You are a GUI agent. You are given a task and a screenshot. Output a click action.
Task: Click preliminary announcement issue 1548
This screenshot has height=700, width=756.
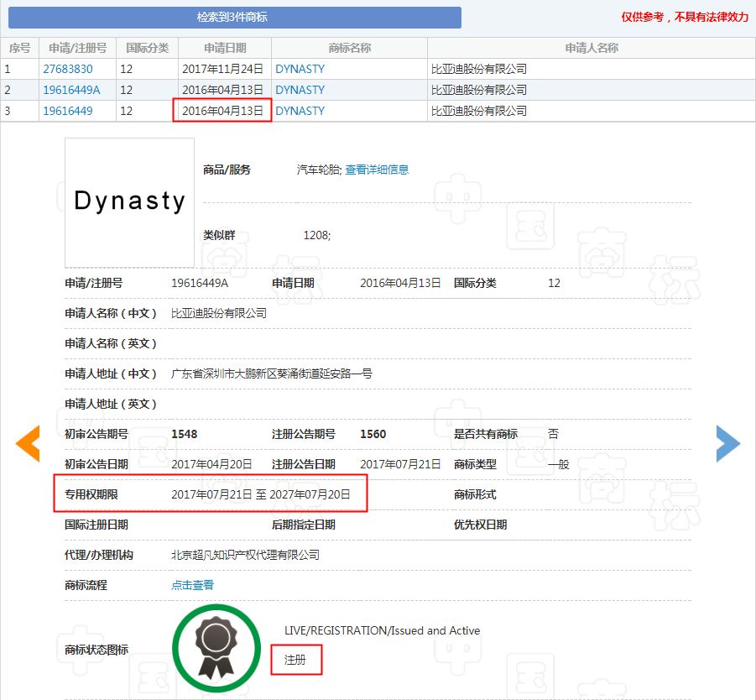click(x=185, y=434)
